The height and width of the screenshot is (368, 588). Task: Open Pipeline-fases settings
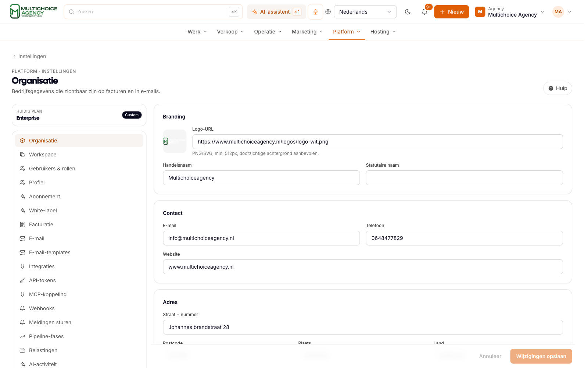click(79, 336)
